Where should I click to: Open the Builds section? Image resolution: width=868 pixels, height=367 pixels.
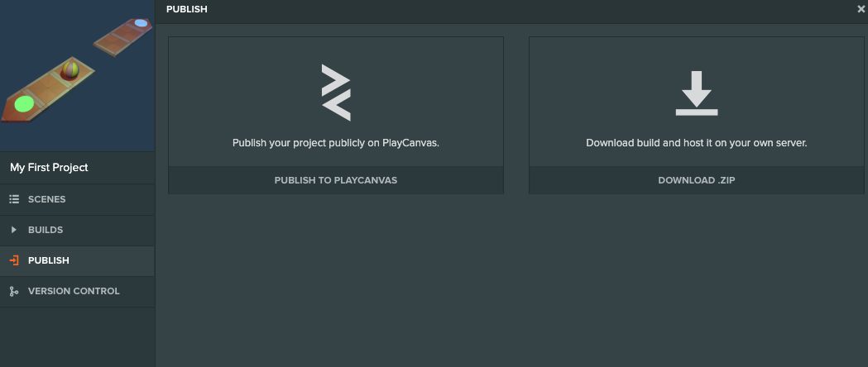(77, 230)
